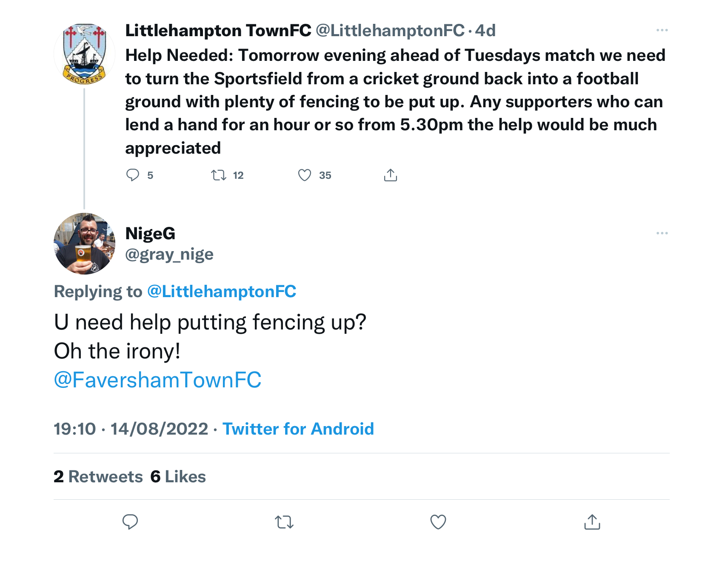Image resolution: width=728 pixels, height=567 pixels.
Task: Open more options menu for NigeG's tweet
Action: (x=662, y=233)
